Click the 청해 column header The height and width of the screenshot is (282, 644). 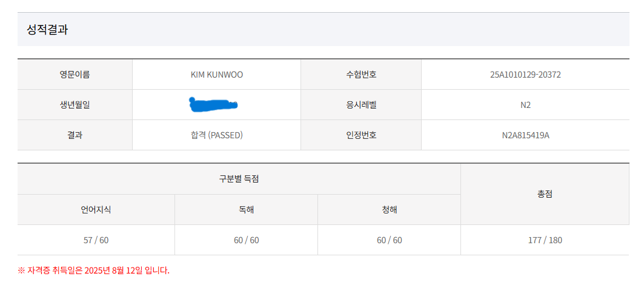tap(389, 210)
